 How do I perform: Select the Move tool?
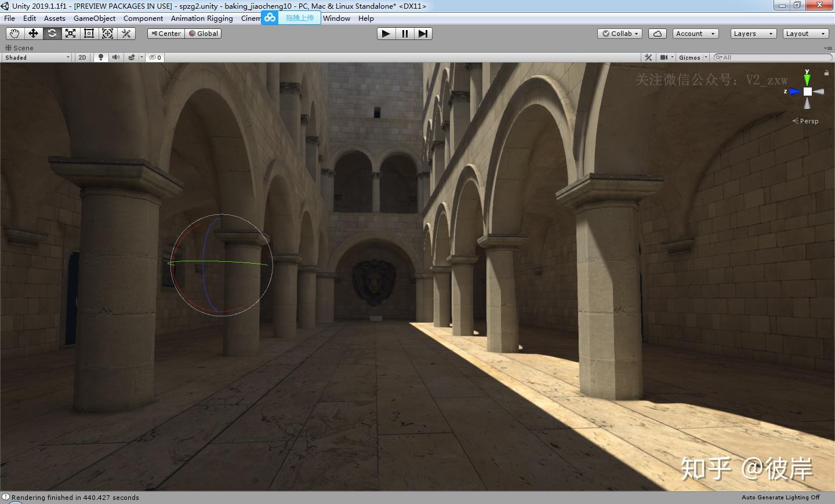pos(33,34)
